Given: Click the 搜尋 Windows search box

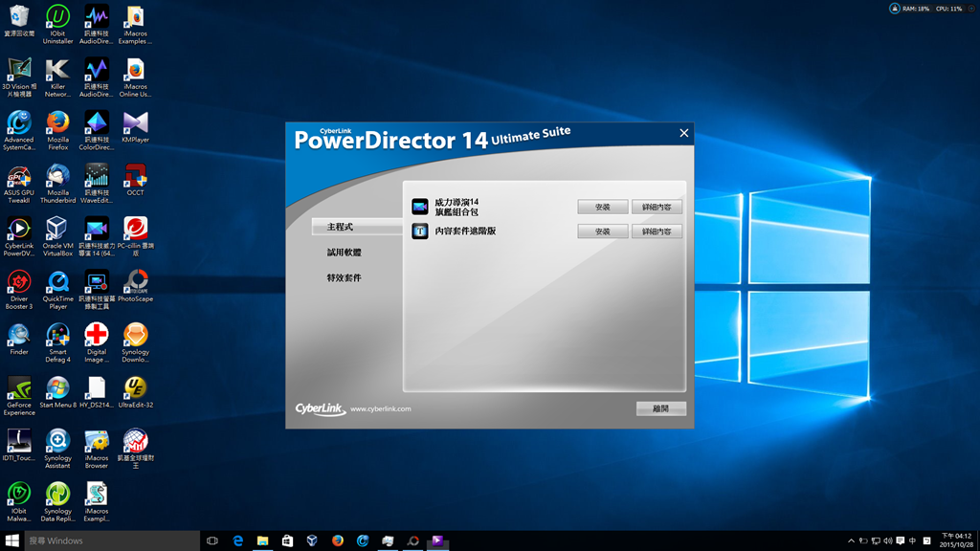Looking at the screenshot, I should (112, 541).
